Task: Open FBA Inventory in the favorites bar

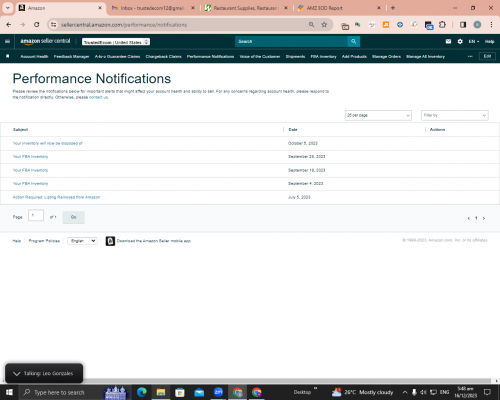Action: pyautogui.click(x=323, y=57)
